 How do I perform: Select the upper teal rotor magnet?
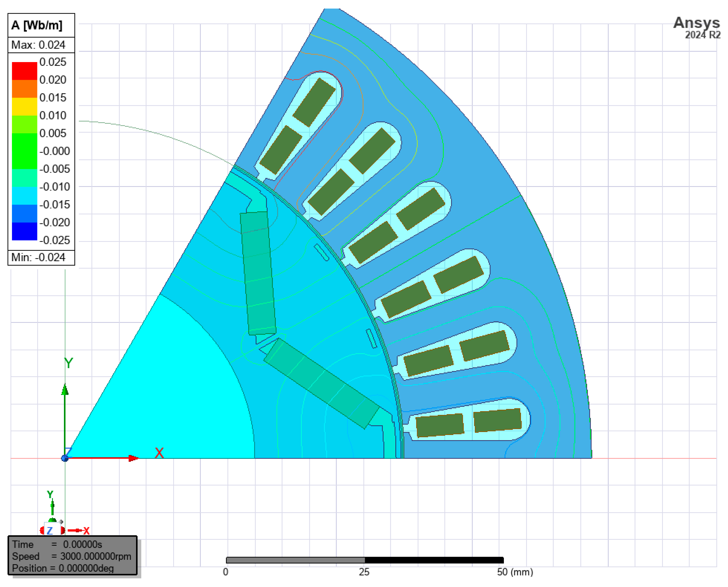pyautogui.click(x=258, y=274)
